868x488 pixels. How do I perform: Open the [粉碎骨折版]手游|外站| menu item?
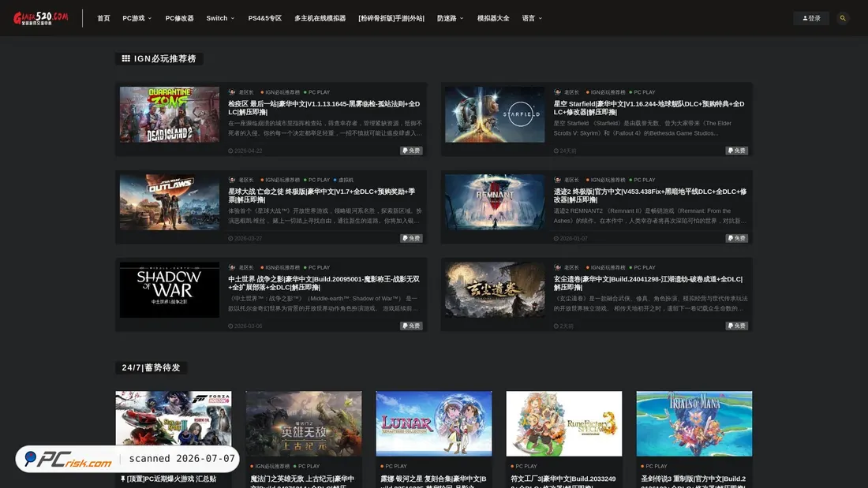pyautogui.click(x=391, y=18)
